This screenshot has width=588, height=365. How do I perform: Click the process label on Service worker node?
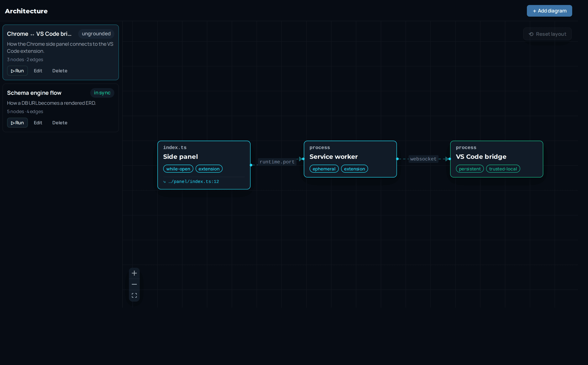tap(320, 148)
